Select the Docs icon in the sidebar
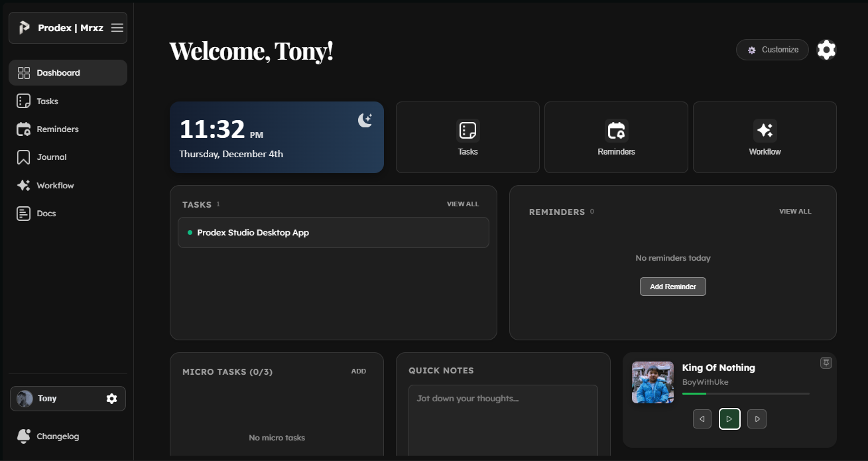This screenshot has height=461, width=868. click(x=23, y=213)
